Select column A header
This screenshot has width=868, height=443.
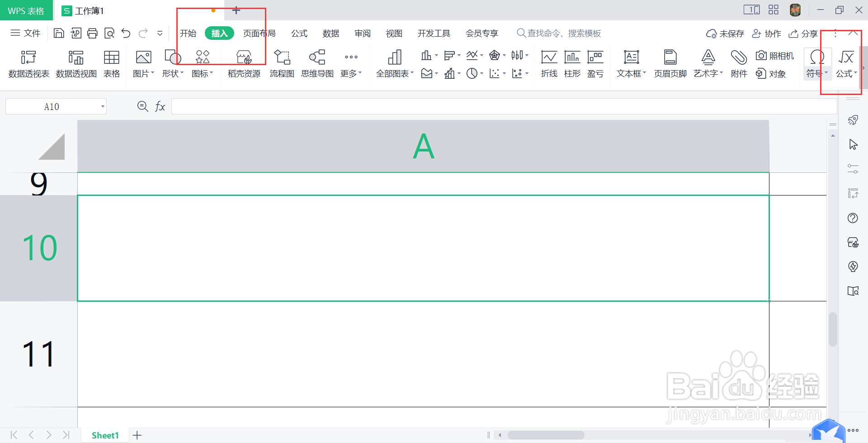coord(423,146)
